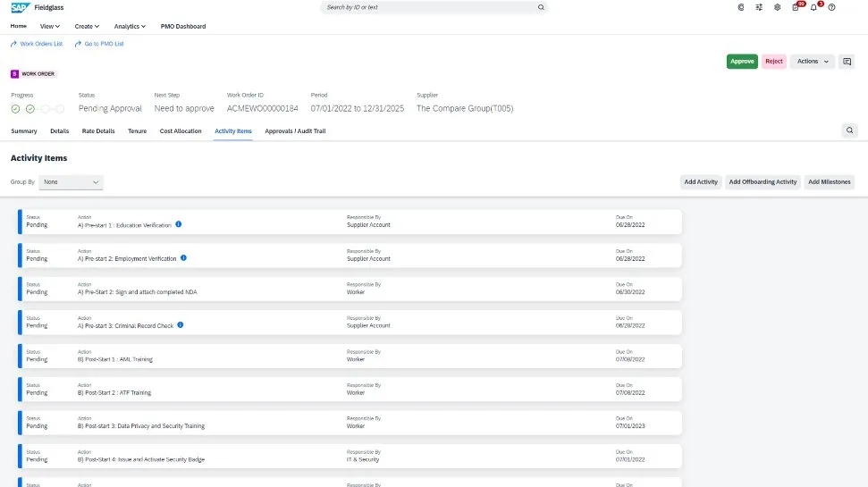This screenshot has width=868, height=487.
Task: Select the Post-Start 1: AML Training action
Action: pyautogui.click(x=115, y=360)
